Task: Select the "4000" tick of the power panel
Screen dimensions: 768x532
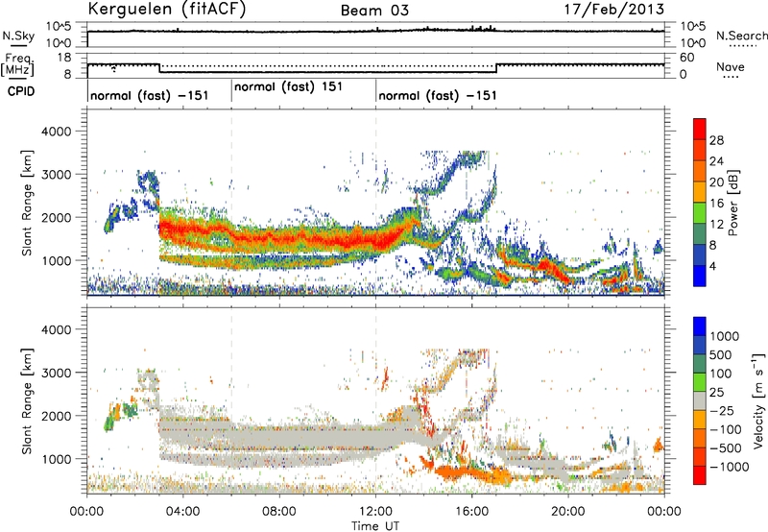Action: (x=56, y=132)
